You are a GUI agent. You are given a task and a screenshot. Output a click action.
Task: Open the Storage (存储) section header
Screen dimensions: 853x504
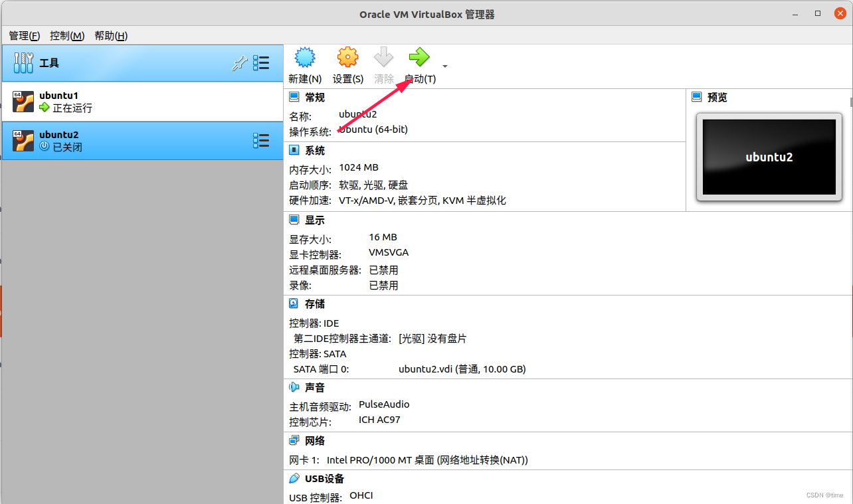click(x=315, y=304)
